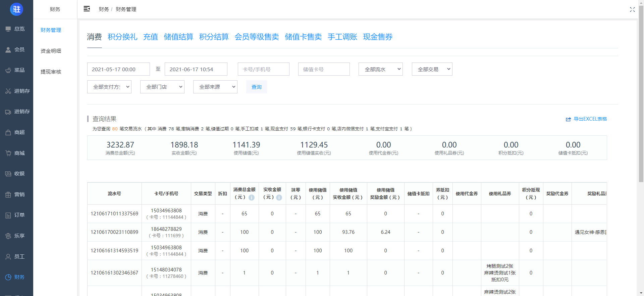644x296 pixels.
Task: Expand the 全部门店 dropdown
Action: click(162, 87)
